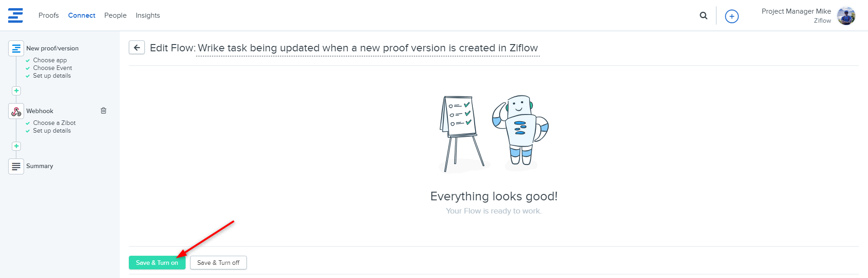
Task: Delete the Webhook step with trash icon
Action: [x=103, y=110]
